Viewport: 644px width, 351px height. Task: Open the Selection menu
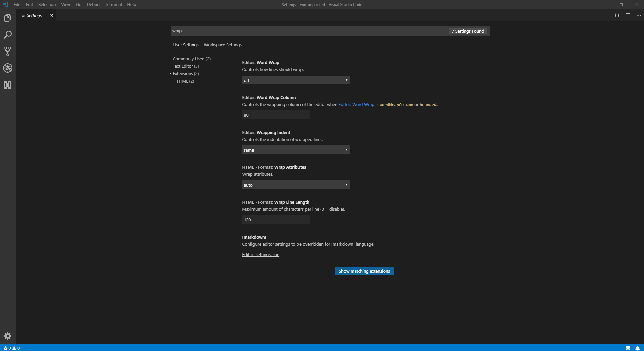[47, 4]
